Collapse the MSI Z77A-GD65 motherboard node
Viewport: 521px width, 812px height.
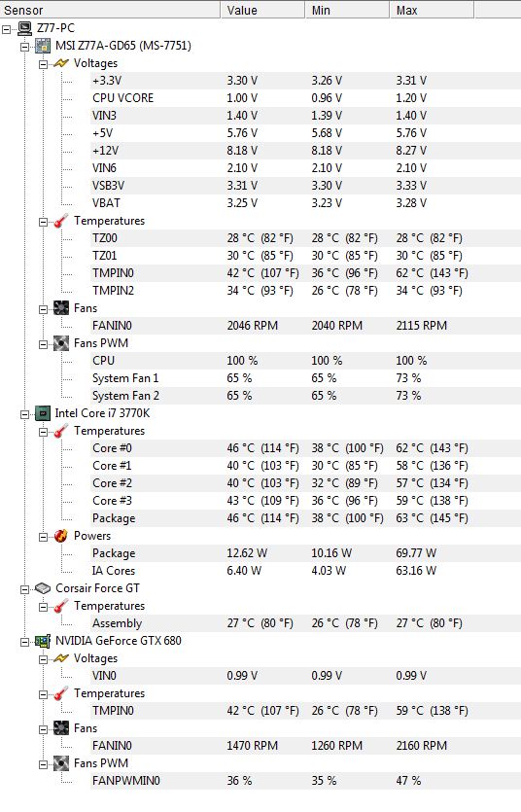point(25,47)
